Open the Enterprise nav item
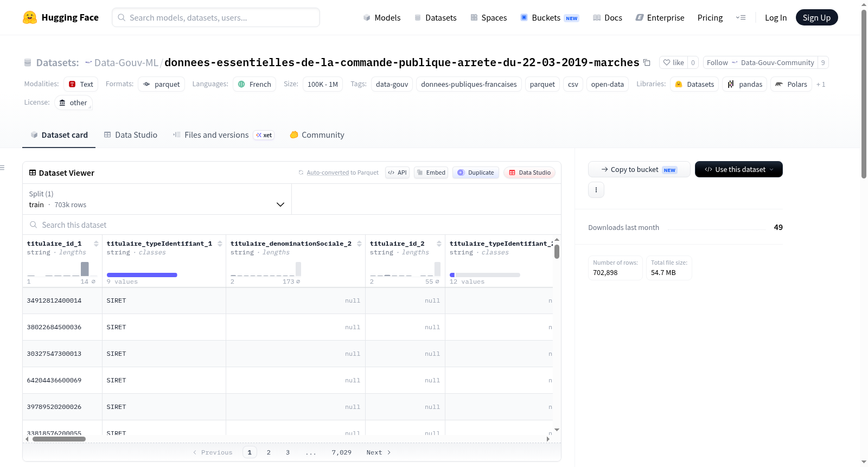 point(660,17)
